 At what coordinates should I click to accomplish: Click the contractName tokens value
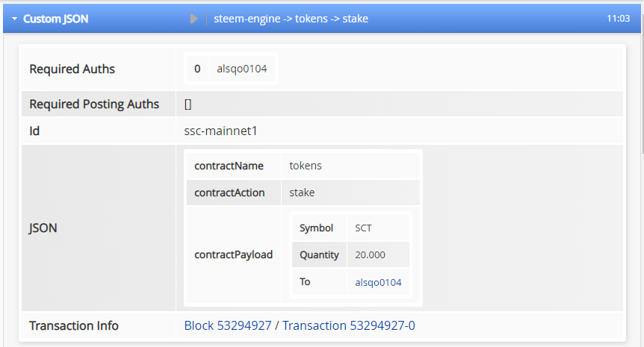pos(305,166)
